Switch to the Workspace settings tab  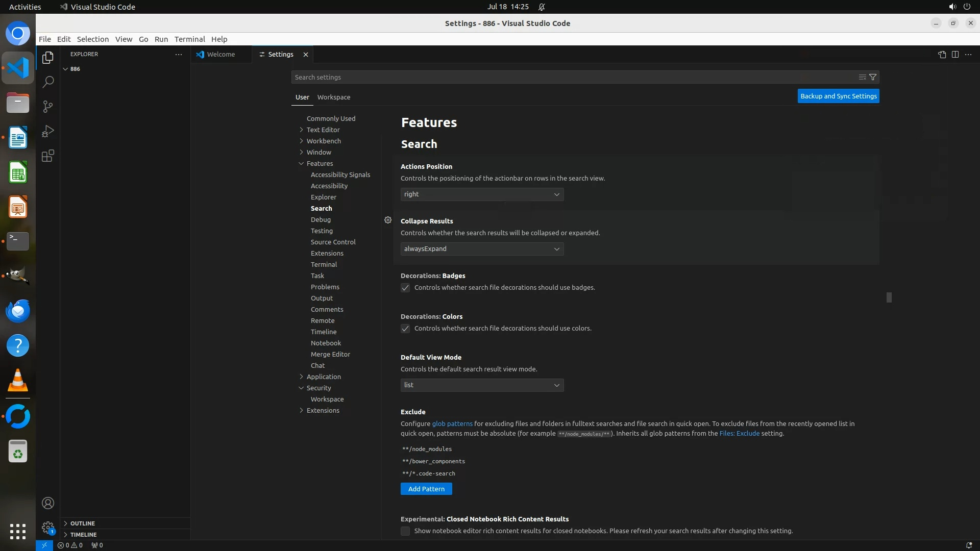click(333, 97)
